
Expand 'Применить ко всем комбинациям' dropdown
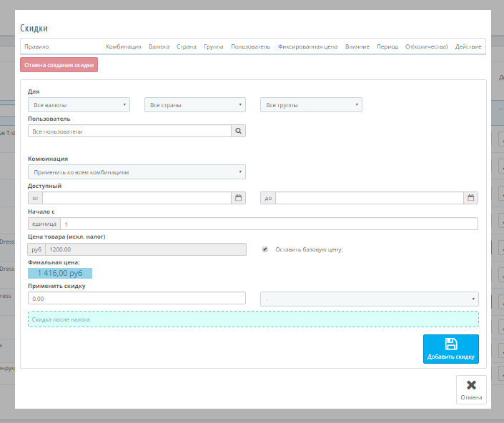point(137,172)
